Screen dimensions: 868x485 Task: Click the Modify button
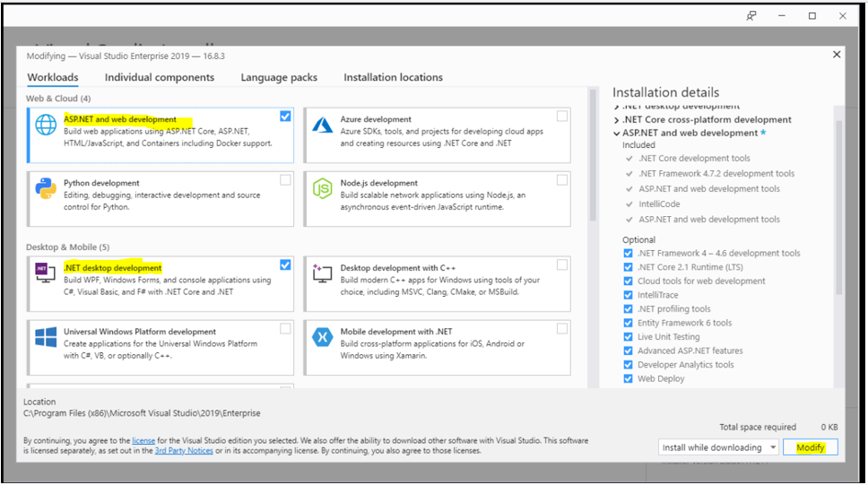[811, 447]
